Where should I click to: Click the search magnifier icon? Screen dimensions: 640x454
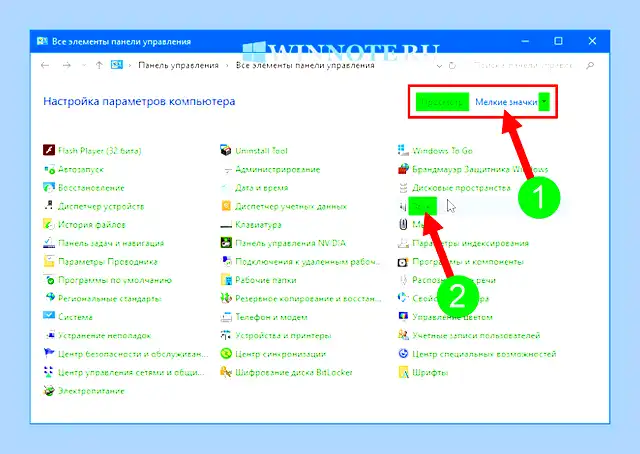pos(589,65)
